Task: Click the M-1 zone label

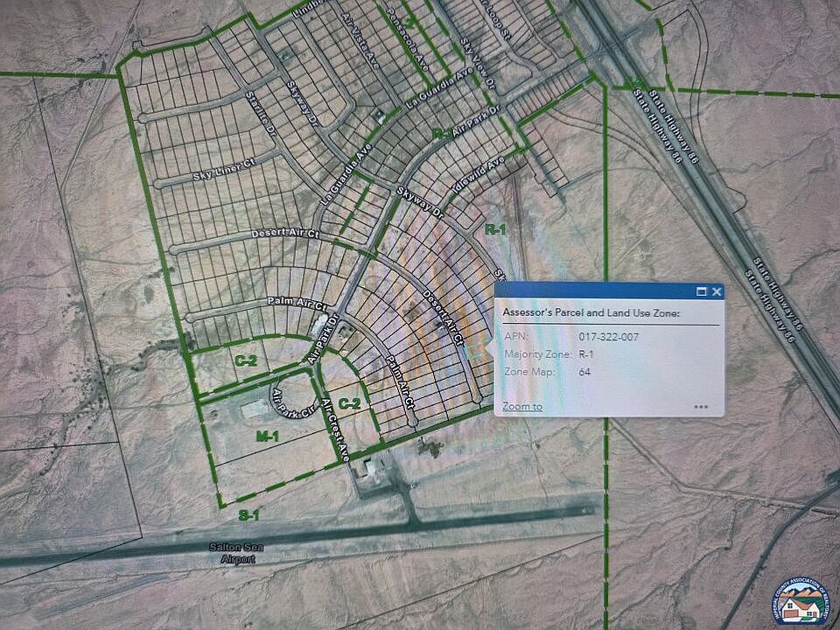Action: click(267, 436)
